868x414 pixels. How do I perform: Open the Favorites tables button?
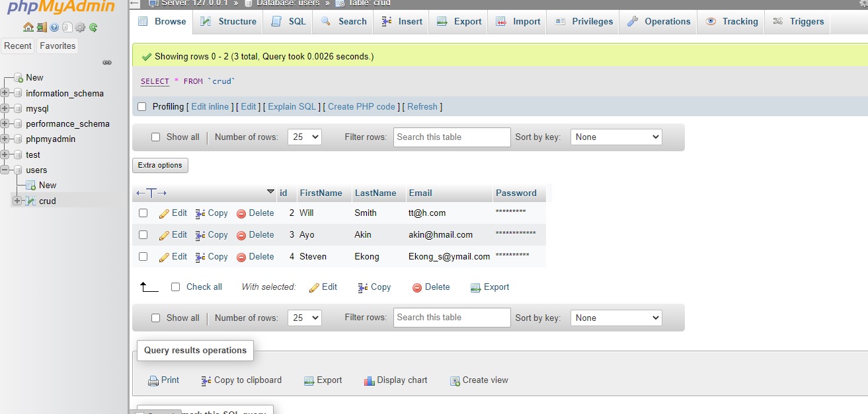(x=58, y=46)
